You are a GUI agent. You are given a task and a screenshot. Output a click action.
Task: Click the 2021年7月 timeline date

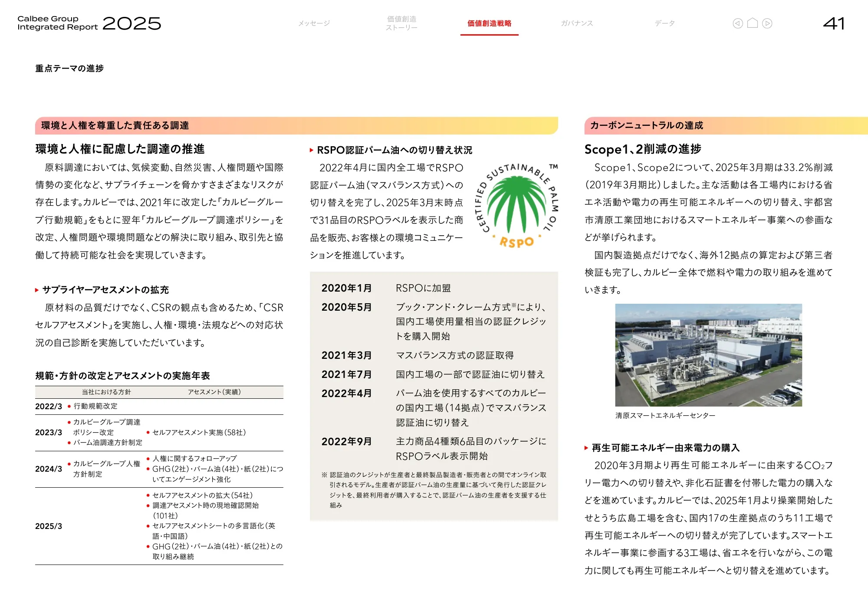click(346, 374)
